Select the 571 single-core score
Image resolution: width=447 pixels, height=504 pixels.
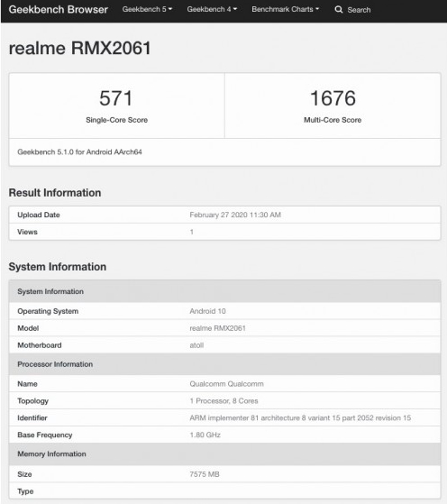click(116, 98)
